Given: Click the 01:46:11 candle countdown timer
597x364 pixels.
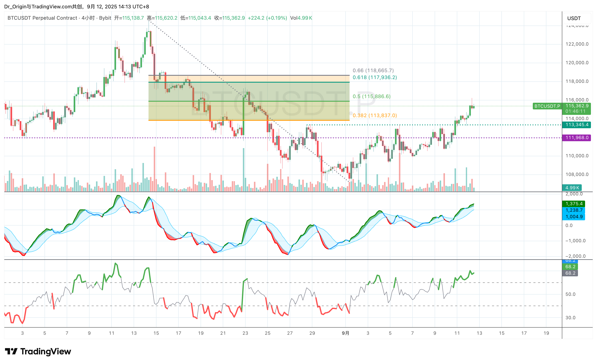Looking at the screenshot, I should tap(575, 111).
